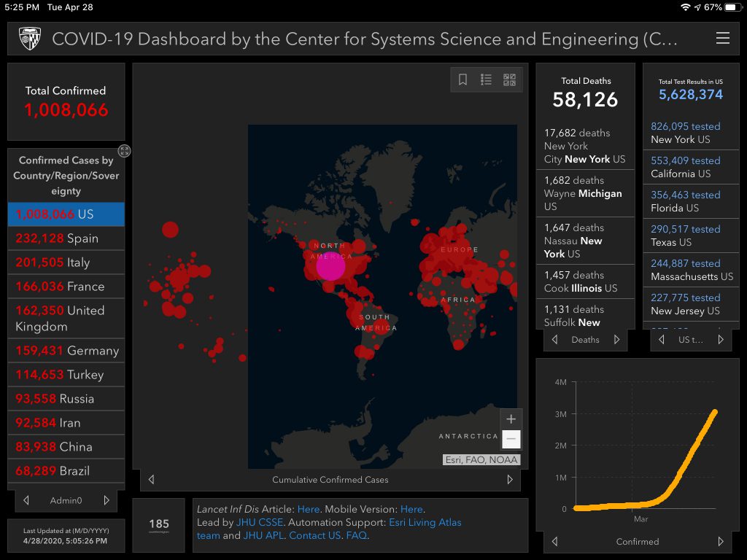Open the basemap gallery grid icon
This screenshot has height=560, width=747.
pyautogui.click(x=509, y=80)
